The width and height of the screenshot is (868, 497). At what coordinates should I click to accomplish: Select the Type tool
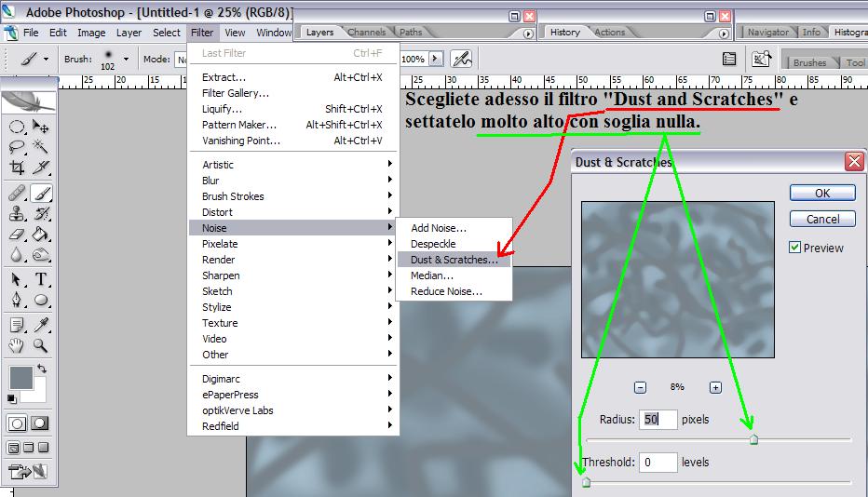(40, 279)
